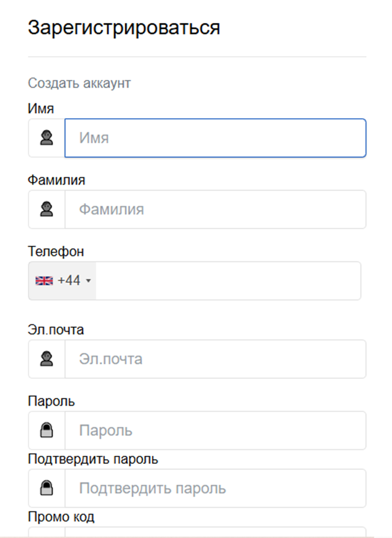Click the phone number entry box
The width and height of the screenshot is (392, 538).
click(229, 280)
